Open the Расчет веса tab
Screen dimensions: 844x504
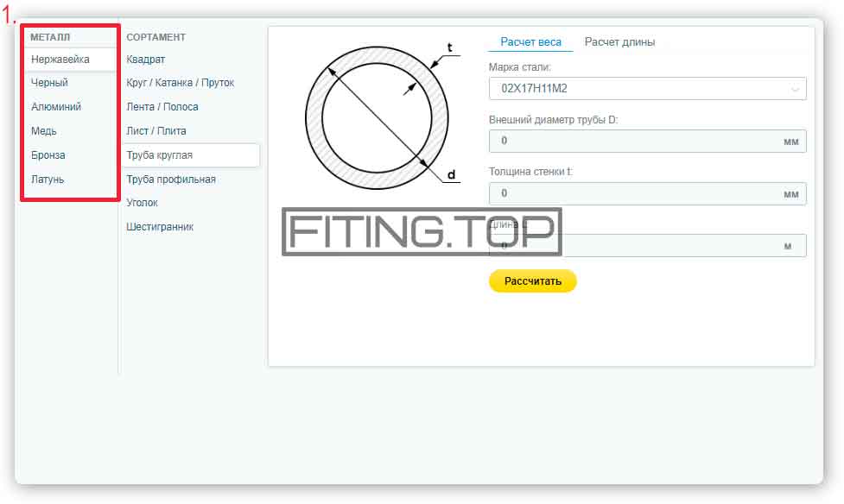[x=530, y=42]
